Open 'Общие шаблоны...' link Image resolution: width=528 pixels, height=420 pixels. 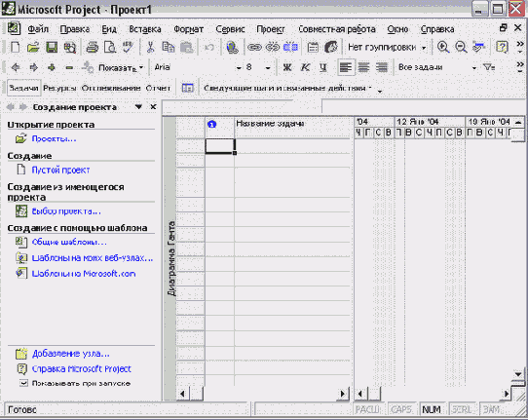(x=69, y=242)
